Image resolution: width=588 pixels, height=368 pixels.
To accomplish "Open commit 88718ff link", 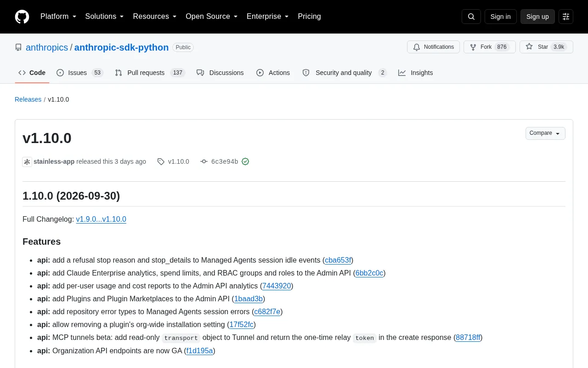I will pyautogui.click(x=468, y=338).
